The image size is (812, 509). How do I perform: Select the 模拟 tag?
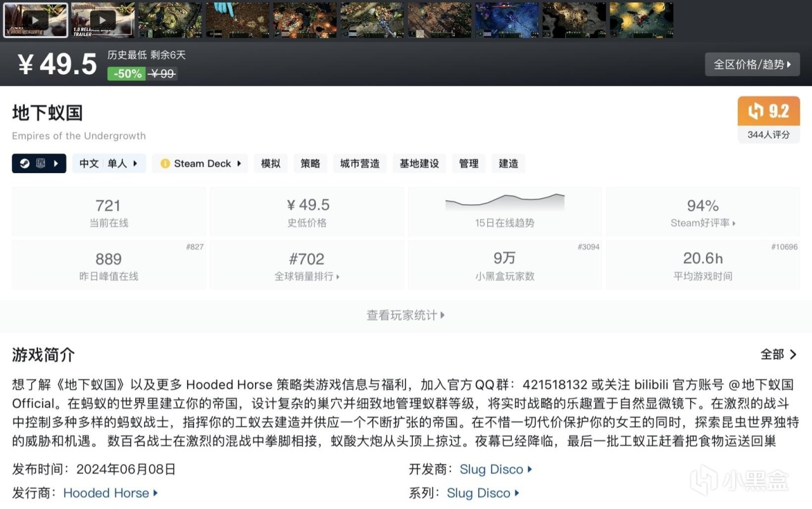pos(271,164)
